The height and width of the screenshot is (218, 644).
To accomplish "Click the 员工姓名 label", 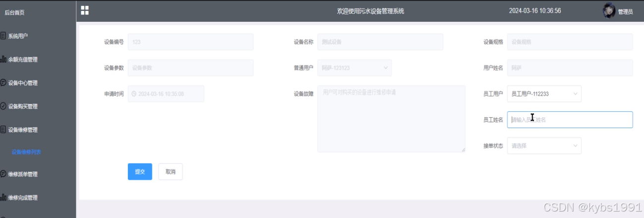I will [x=493, y=120].
